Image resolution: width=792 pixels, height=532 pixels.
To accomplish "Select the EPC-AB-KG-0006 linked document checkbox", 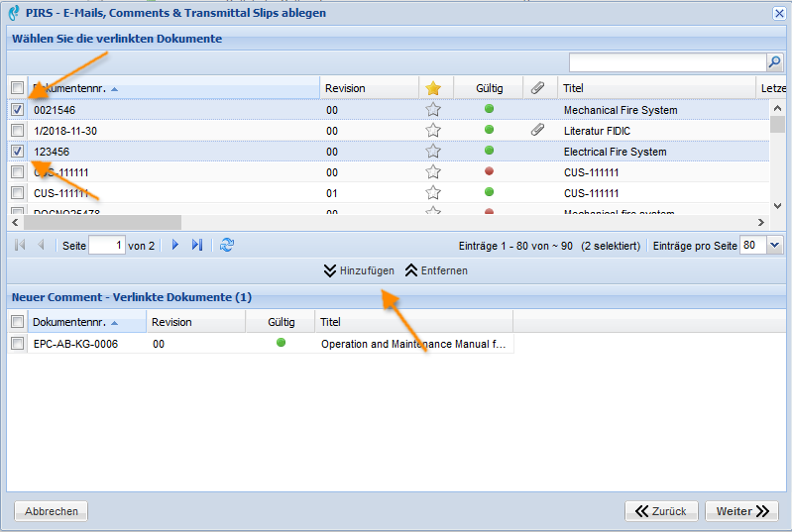I will point(17,344).
